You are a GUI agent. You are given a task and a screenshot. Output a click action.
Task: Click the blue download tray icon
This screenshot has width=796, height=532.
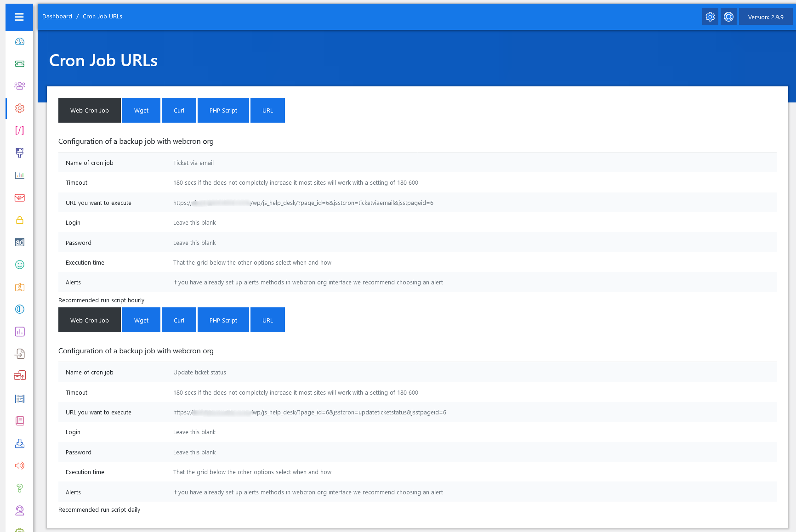click(x=19, y=443)
